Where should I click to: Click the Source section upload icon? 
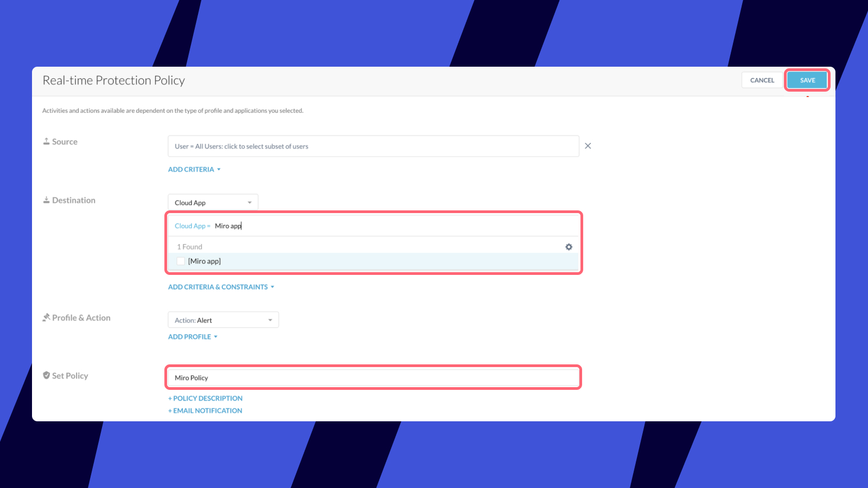click(47, 142)
